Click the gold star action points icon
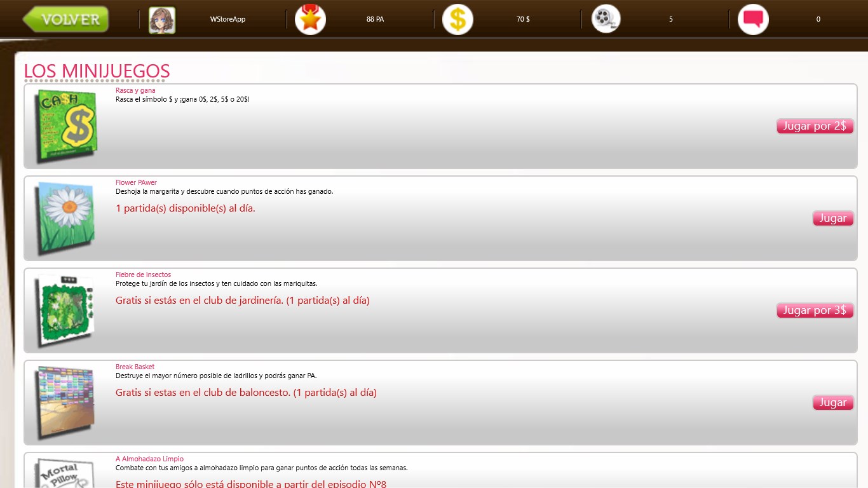This screenshot has height=488, width=868. point(310,20)
